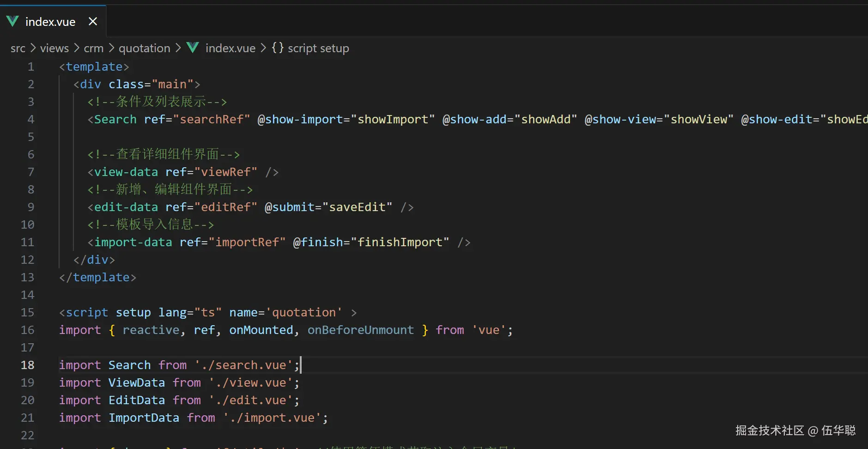The width and height of the screenshot is (868, 449).
Task: Click the "showView" handler value
Action: point(699,120)
